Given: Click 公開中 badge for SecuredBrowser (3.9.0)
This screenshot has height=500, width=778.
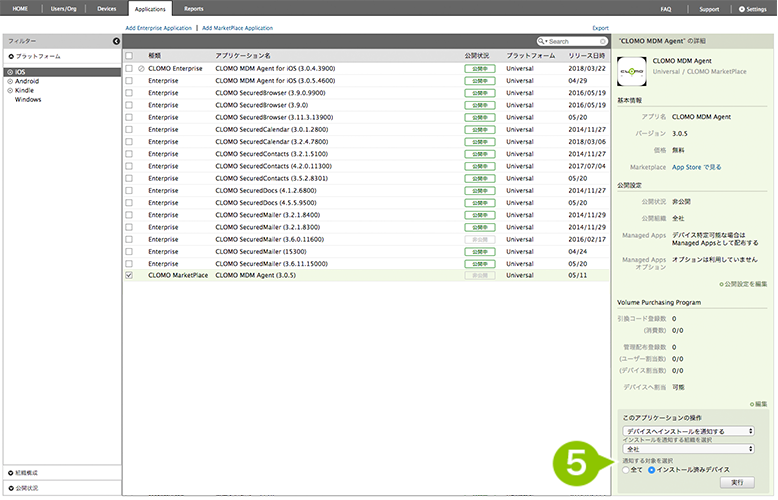Looking at the screenshot, I should point(480,105).
